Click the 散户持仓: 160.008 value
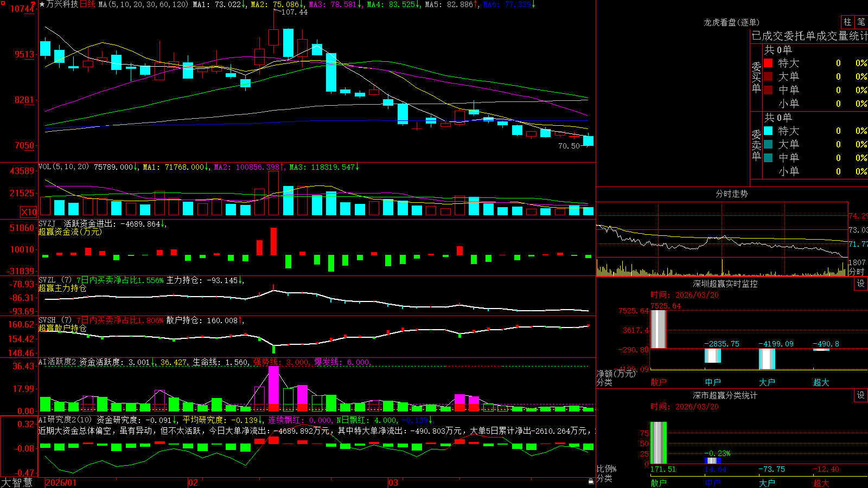The image size is (868, 488). click(x=205, y=320)
